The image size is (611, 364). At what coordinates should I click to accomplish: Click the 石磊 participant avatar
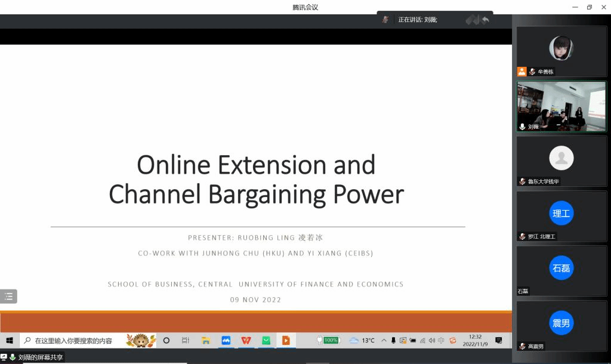pos(561,268)
